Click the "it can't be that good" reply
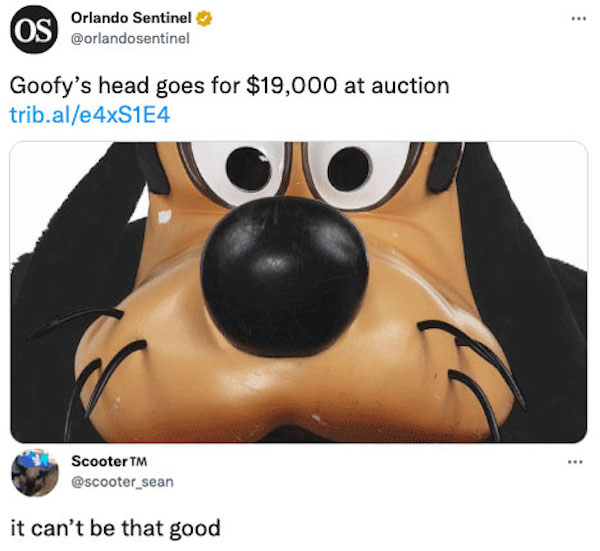Screen dimensions: 600x551 (115, 528)
